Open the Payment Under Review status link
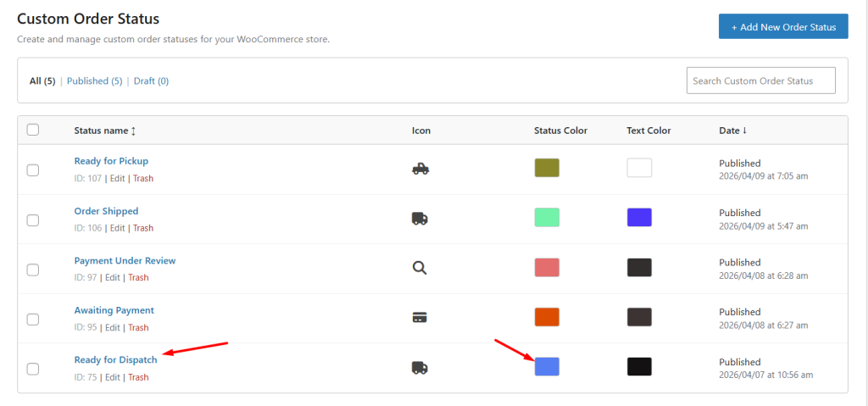This screenshot has height=406, width=868. coord(125,261)
